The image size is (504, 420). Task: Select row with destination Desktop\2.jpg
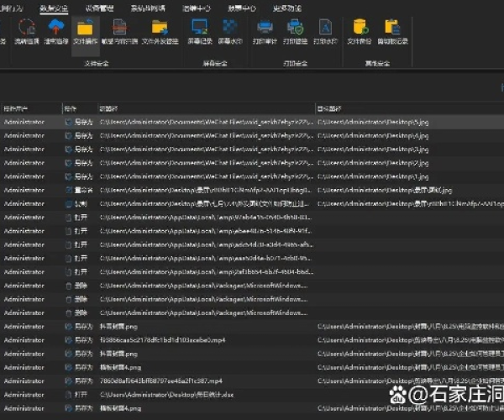tap(252, 163)
